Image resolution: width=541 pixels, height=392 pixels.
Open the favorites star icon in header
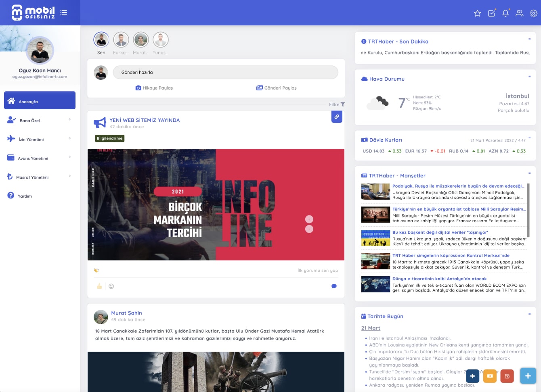click(477, 13)
